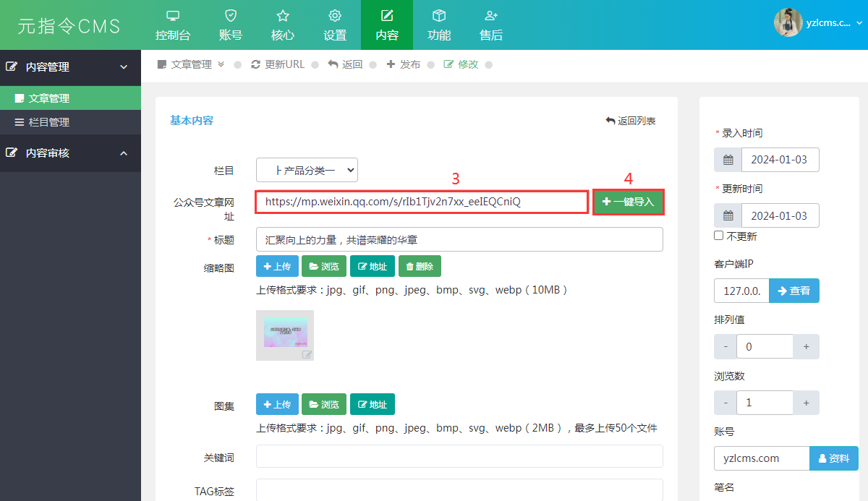Click 上传 button for 图集
868x501 pixels.
(x=277, y=404)
